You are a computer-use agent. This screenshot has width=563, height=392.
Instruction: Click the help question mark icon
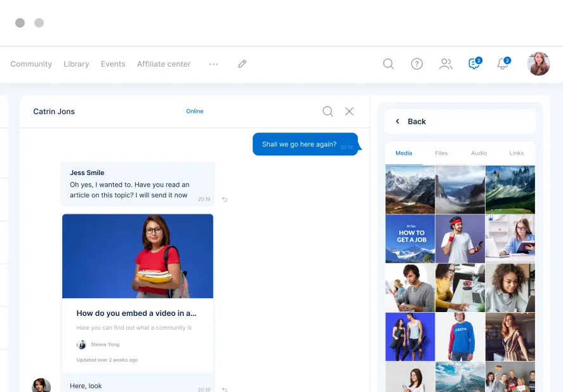(x=417, y=64)
